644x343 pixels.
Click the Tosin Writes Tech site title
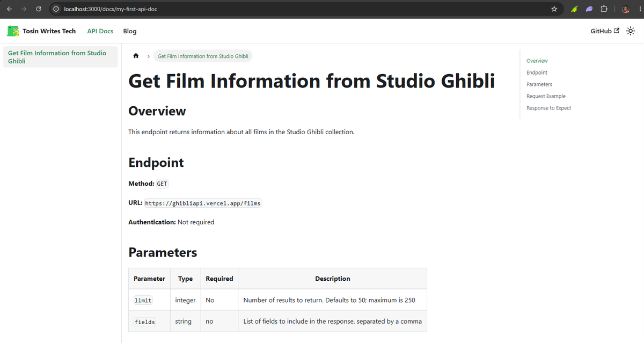click(49, 31)
